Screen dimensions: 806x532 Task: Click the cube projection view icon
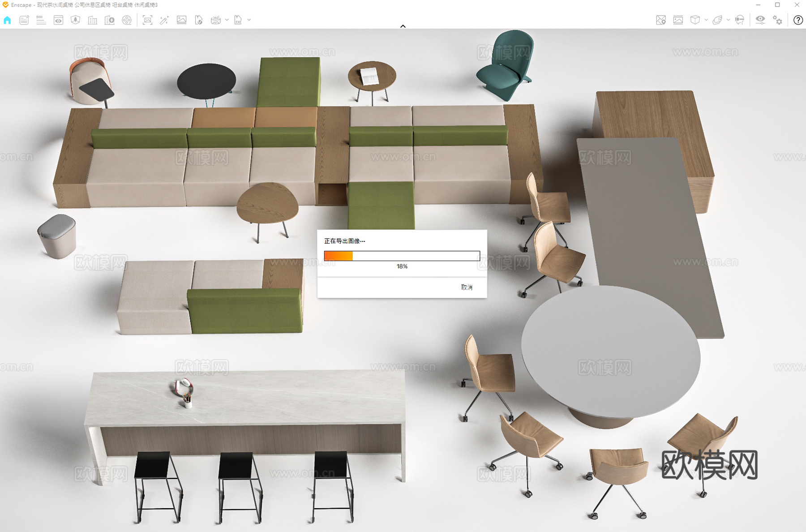pyautogui.click(x=695, y=20)
